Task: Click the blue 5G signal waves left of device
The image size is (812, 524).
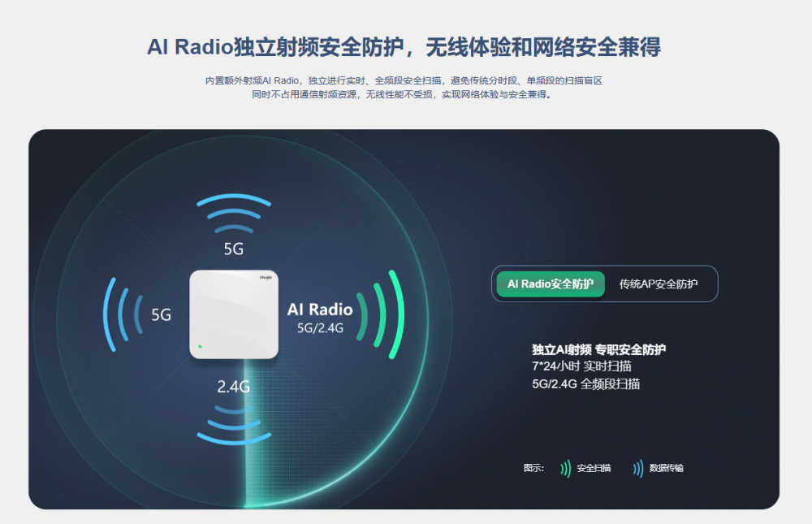Action: pyautogui.click(x=123, y=314)
